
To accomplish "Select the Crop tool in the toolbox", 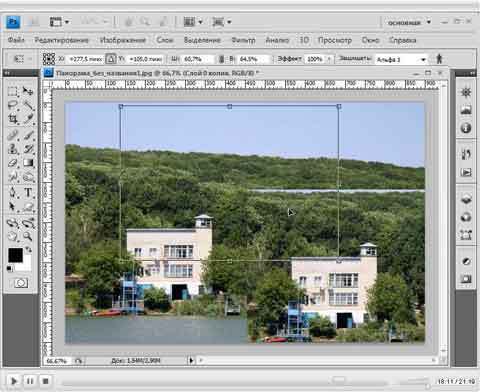I will click(13, 119).
